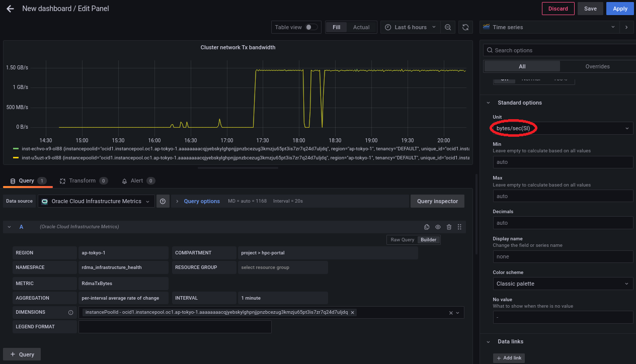Click the data source help icon
This screenshot has height=364, width=636.
click(163, 201)
